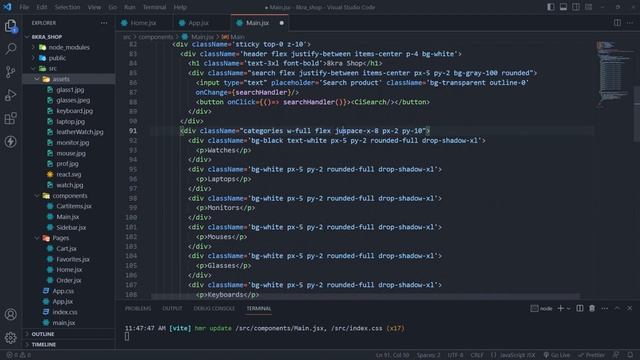This screenshot has width=640, height=360.
Task: Click the unsaved dot on Main.jsx tab
Action: (282, 23)
